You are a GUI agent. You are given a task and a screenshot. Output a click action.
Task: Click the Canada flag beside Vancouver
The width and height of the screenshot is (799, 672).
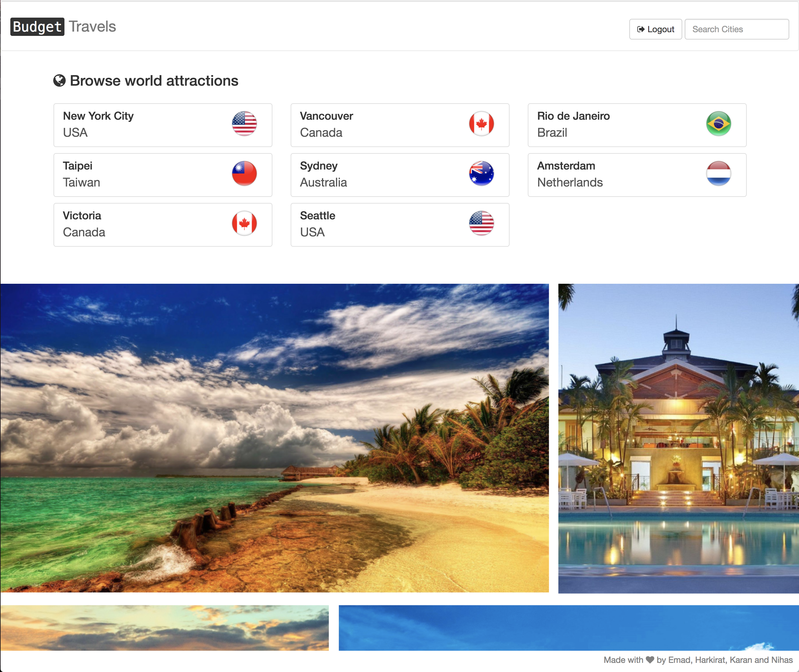pyautogui.click(x=482, y=124)
